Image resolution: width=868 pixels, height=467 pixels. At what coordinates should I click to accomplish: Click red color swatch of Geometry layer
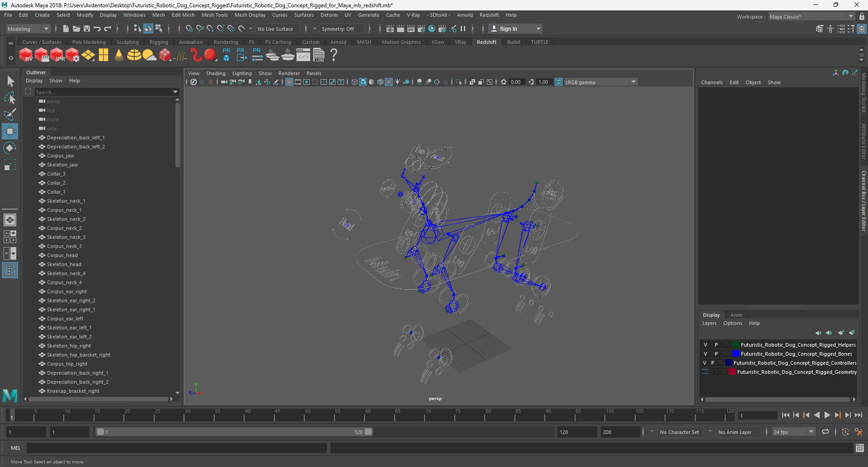pos(732,372)
